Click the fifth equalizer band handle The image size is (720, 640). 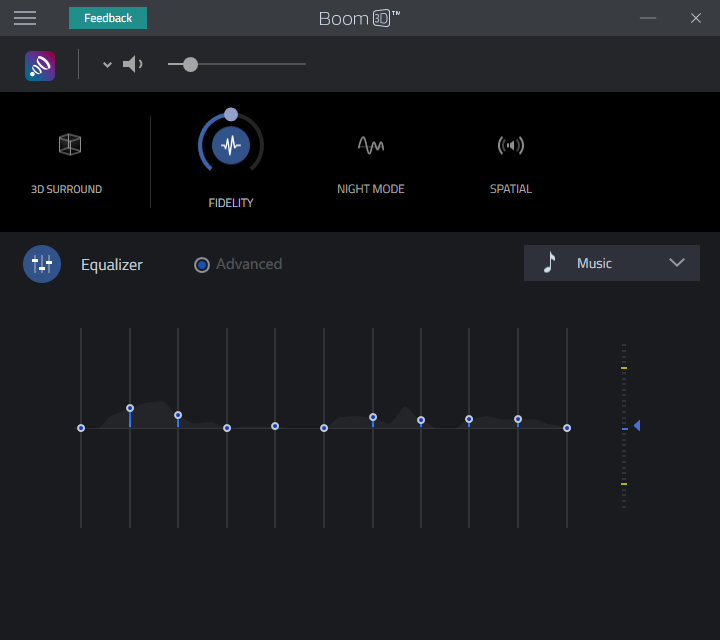tap(275, 426)
